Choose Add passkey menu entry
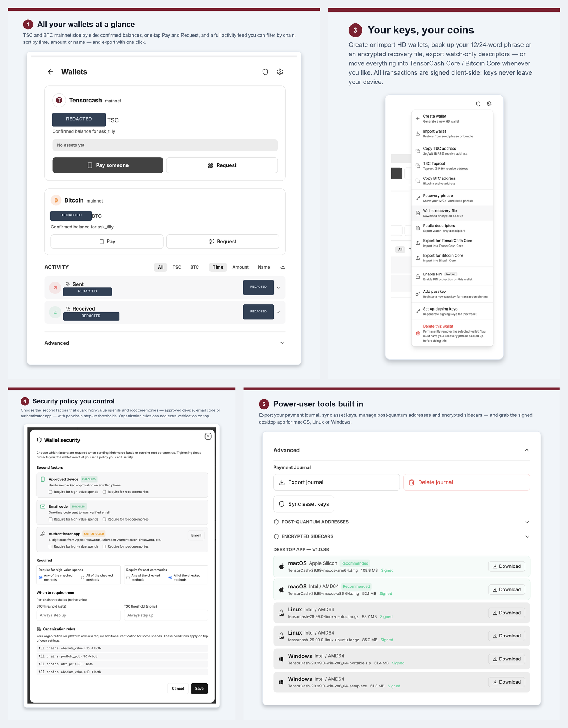This screenshot has width=568, height=728. [452, 294]
